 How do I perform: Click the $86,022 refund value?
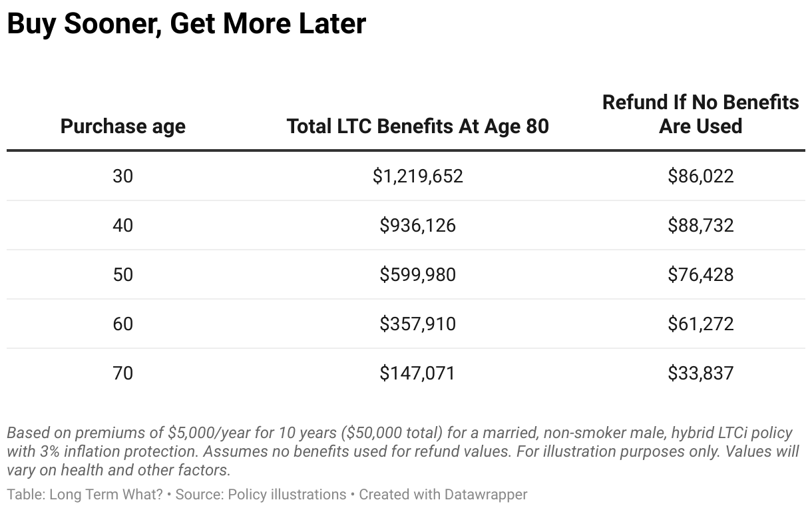pos(700,176)
